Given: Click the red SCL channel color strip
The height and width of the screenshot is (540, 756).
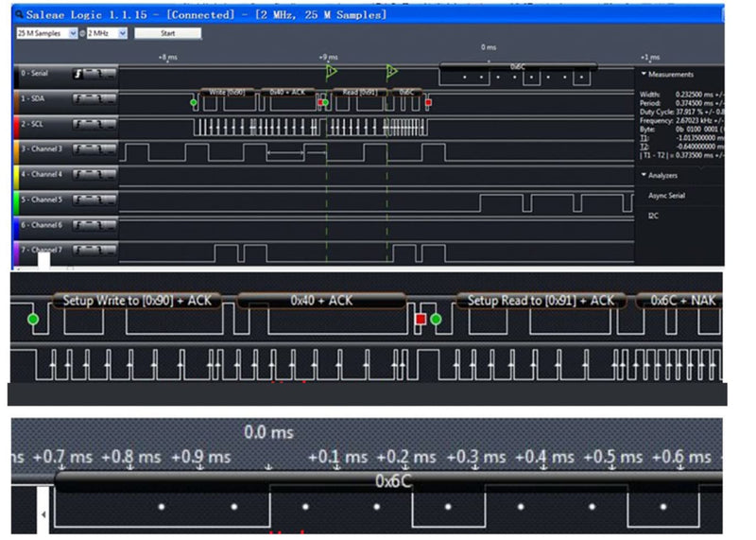Looking at the screenshot, I should pos(16,127).
